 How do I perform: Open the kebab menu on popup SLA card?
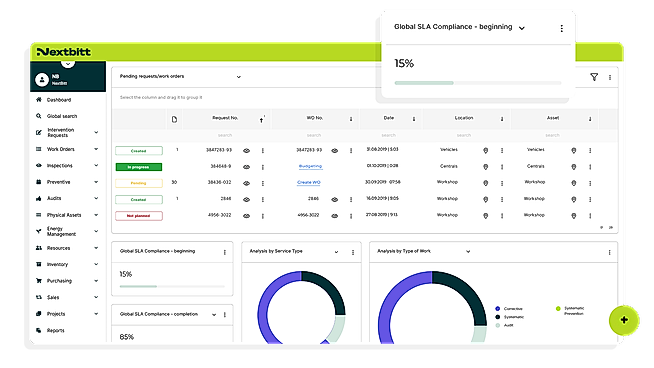coord(561,28)
